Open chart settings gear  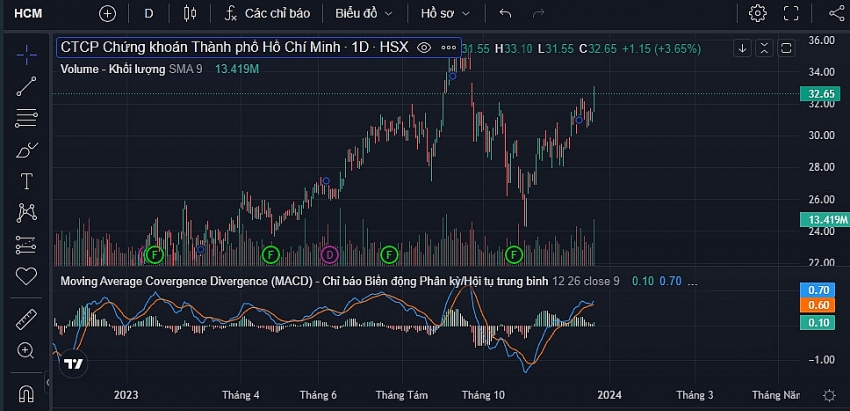(x=757, y=14)
